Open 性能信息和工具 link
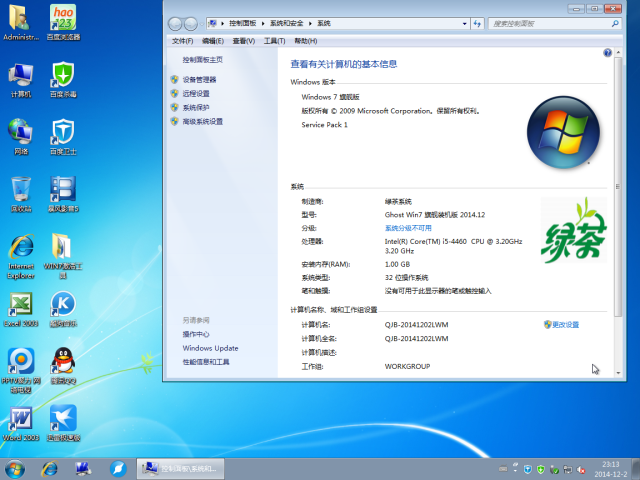The height and width of the screenshot is (480, 640). coord(206,362)
